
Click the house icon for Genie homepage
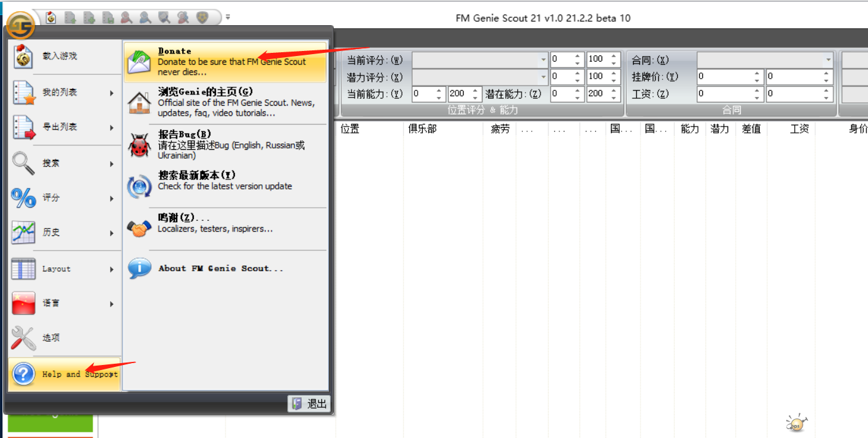pyautogui.click(x=139, y=103)
